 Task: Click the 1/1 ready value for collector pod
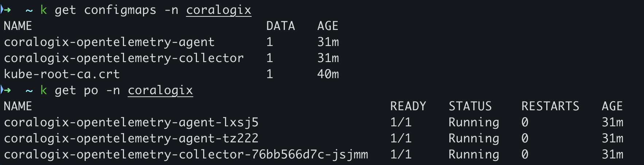point(401,155)
